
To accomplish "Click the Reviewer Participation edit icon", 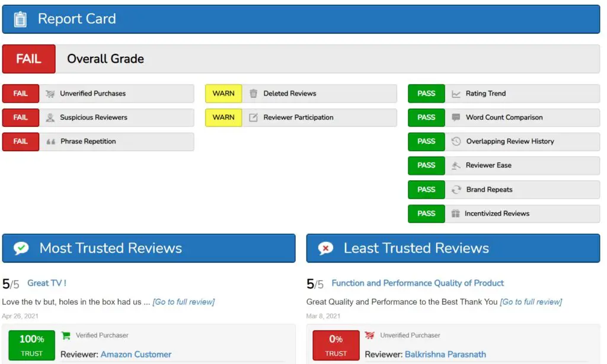I will coord(253,118).
